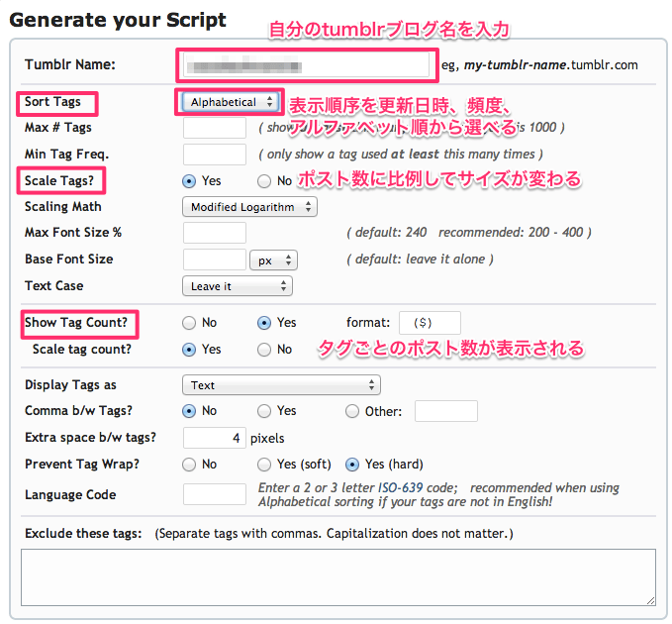Click the Exclude these tags text area
The height and width of the screenshot is (624, 672).
(338, 577)
